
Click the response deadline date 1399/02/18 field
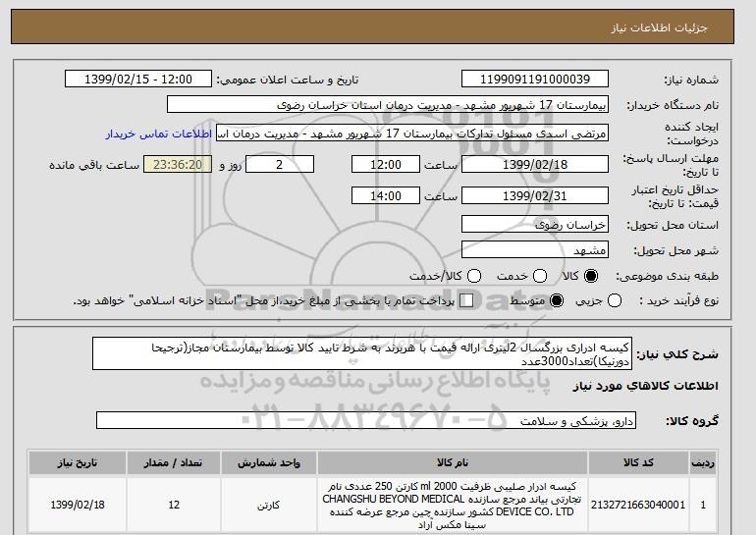point(535,164)
